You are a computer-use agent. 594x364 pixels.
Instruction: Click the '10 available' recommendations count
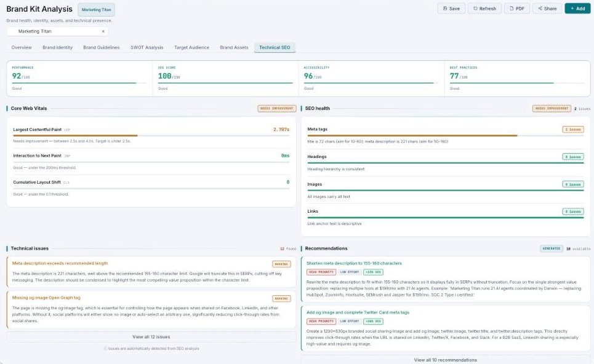point(578,249)
